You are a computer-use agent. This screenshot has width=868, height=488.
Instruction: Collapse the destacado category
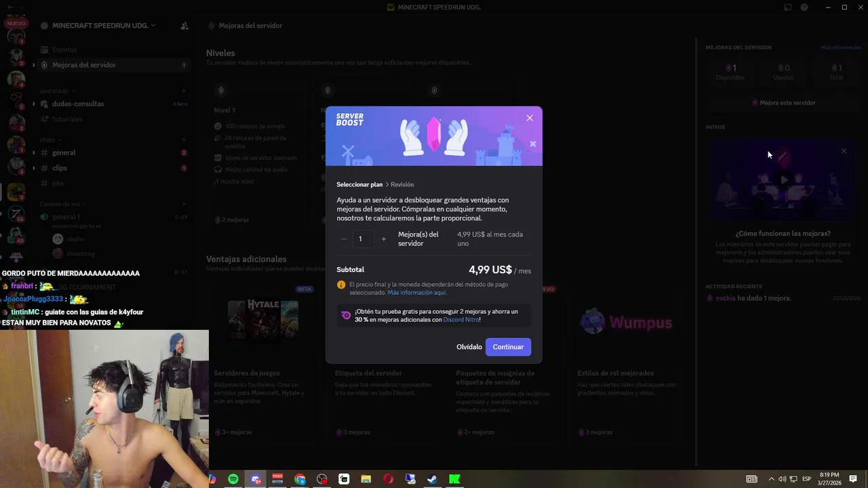click(x=57, y=91)
